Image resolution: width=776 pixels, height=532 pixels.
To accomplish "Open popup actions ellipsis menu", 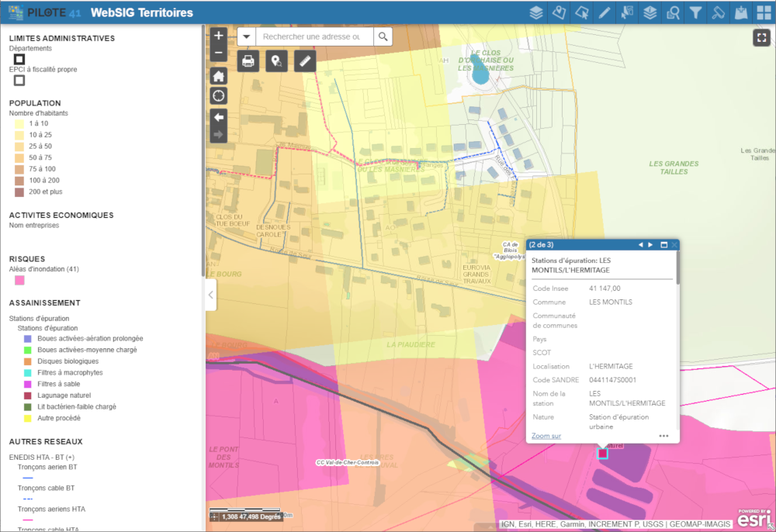I will 663,436.
